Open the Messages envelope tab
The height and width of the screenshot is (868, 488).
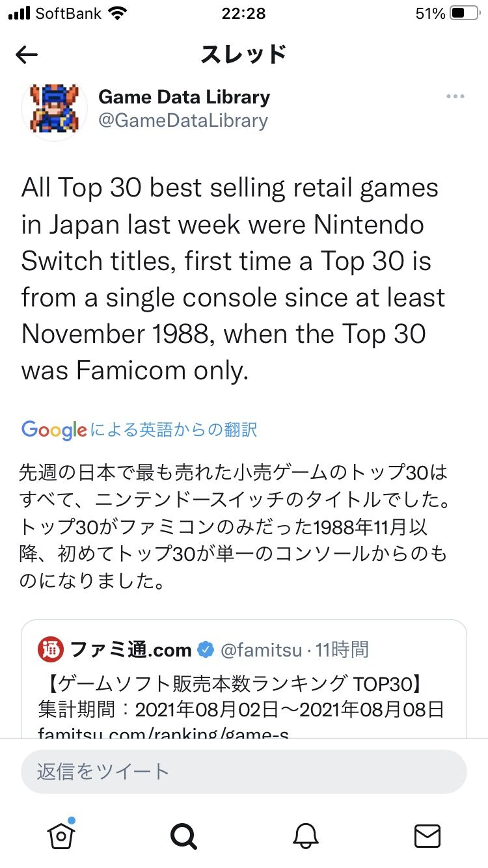[x=427, y=835]
